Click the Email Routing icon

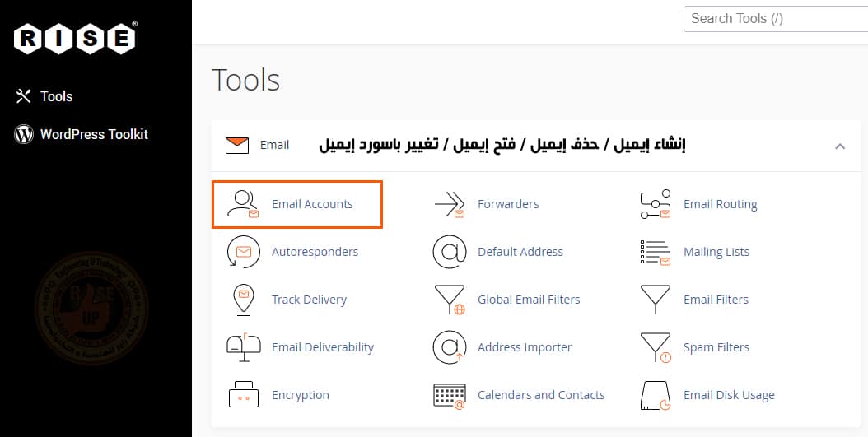656,204
